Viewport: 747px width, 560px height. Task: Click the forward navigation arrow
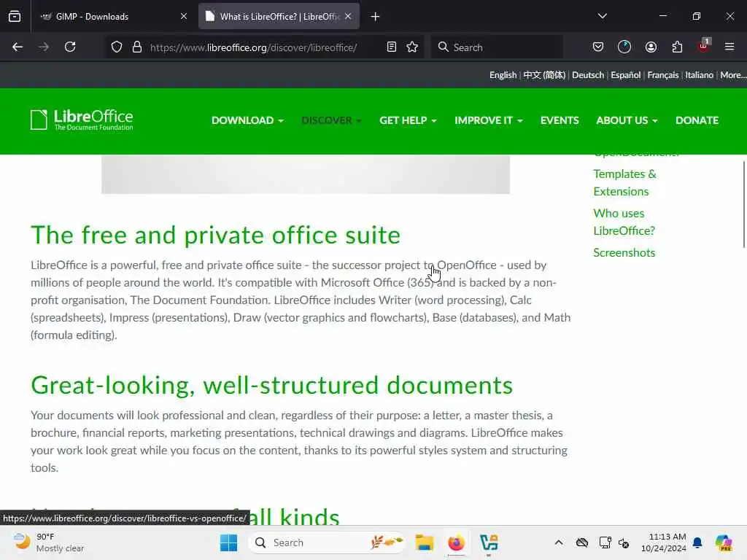click(44, 47)
